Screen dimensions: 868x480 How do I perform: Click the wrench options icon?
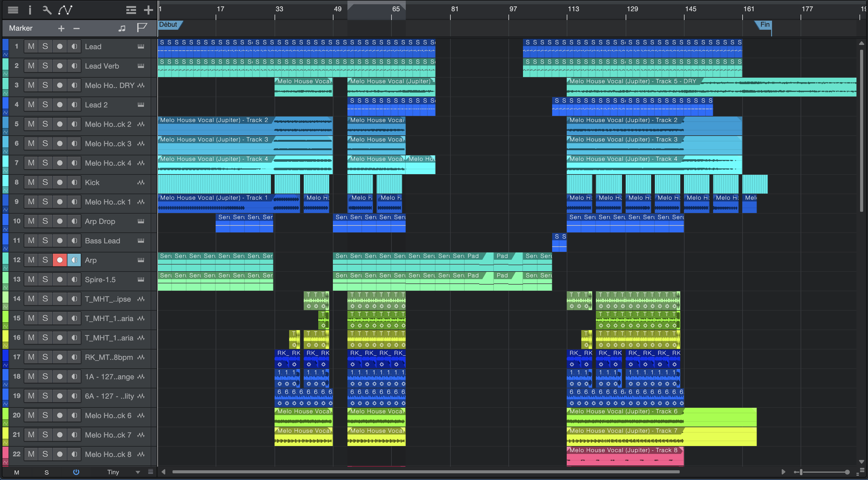(x=46, y=10)
